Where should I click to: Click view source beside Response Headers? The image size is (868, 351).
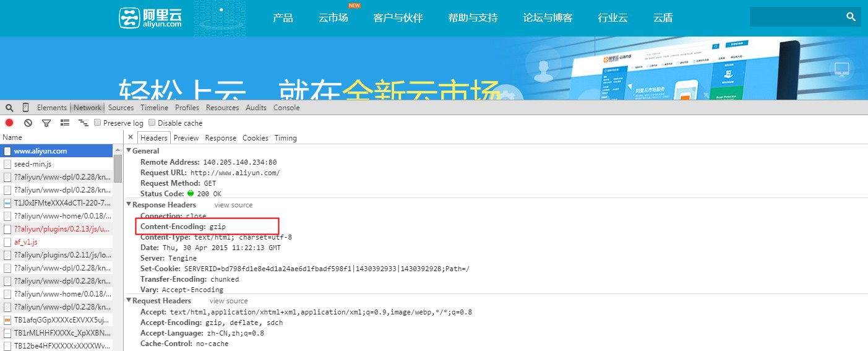click(233, 205)
